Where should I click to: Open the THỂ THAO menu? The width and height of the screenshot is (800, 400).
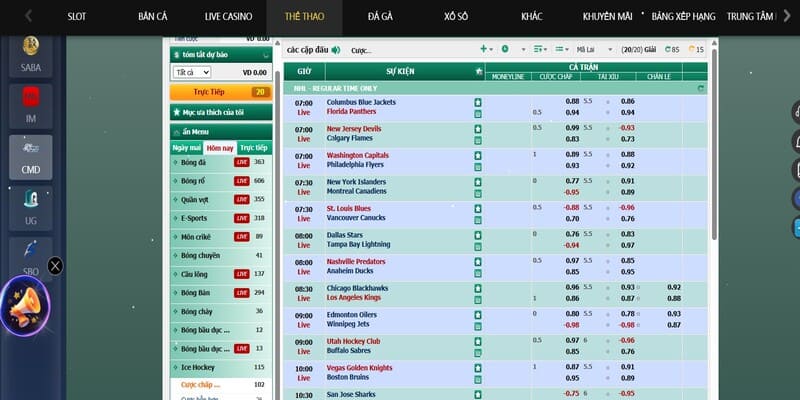point(304,16)
